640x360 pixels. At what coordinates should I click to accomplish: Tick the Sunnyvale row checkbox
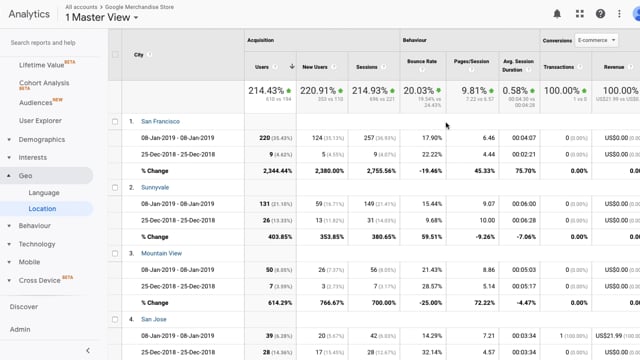click(115, 188)
